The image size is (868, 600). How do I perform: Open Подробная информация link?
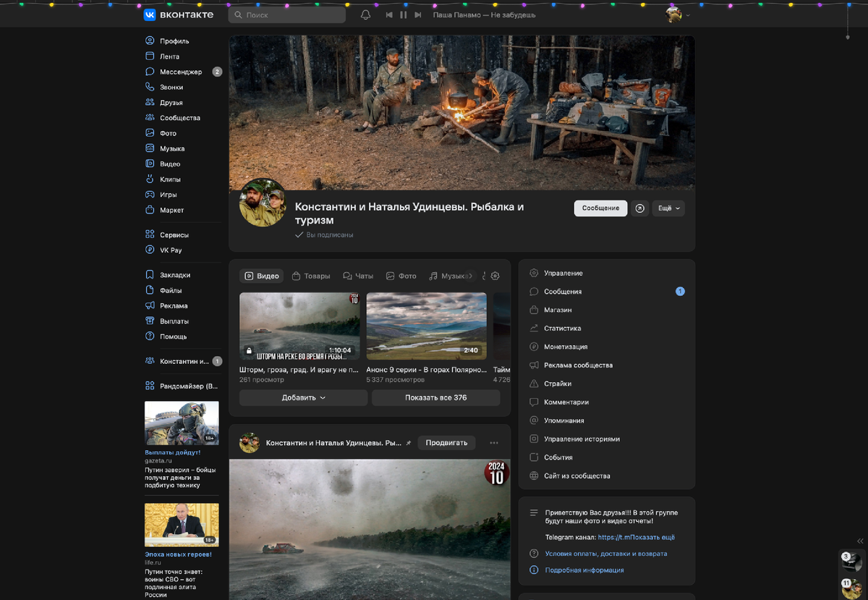click(584, 570)
